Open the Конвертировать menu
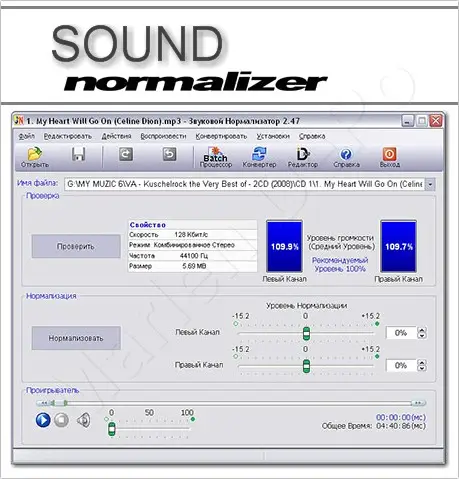459x479 pixels. pos(221,136)
